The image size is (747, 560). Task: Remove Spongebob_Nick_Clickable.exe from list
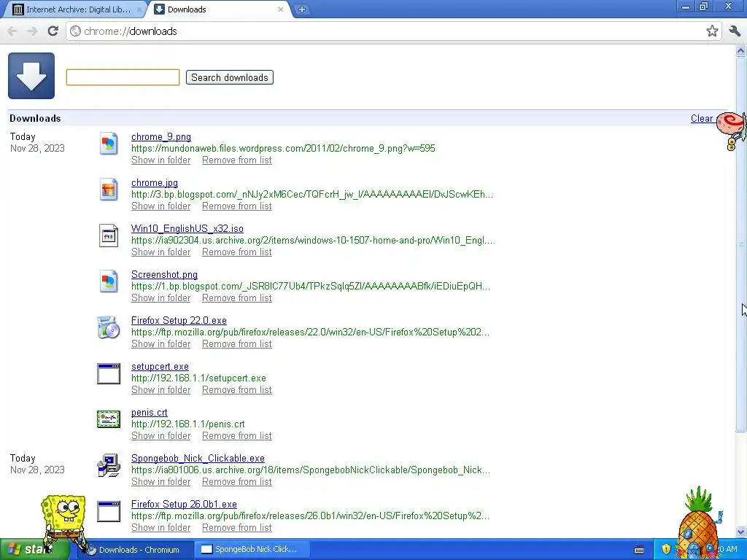point(237,482)
